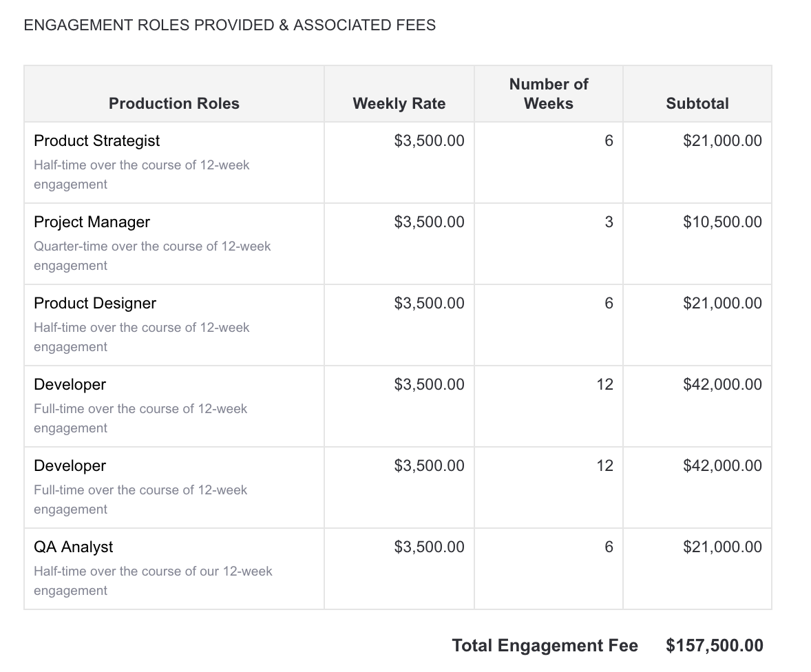811x672 pixels.
Task: Select the first Developer row's role name
Action: point(70,384)
